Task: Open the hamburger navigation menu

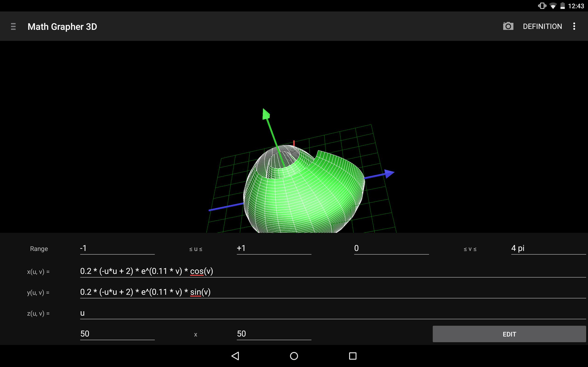Action: [x=13, y=26]
